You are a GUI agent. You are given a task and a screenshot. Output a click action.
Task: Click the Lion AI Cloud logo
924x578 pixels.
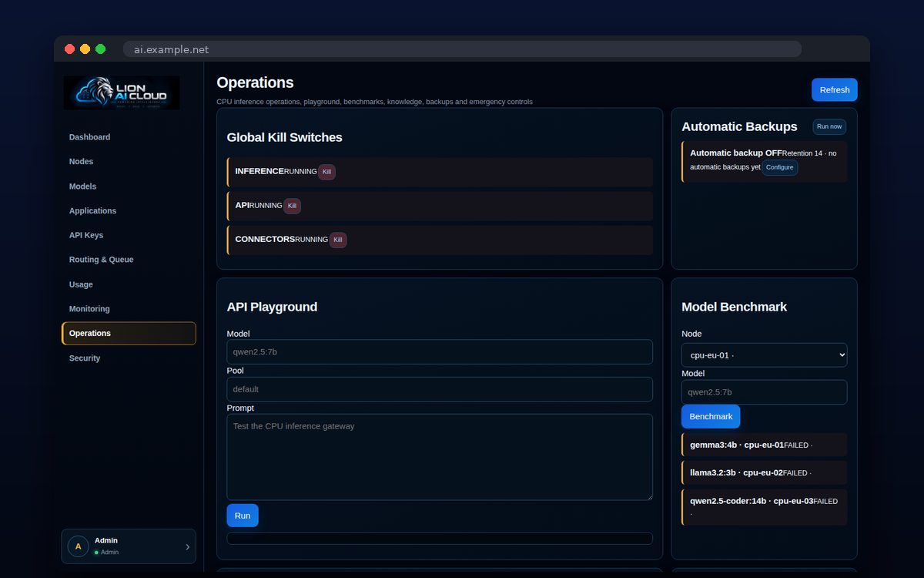click(x=122, y=92)
